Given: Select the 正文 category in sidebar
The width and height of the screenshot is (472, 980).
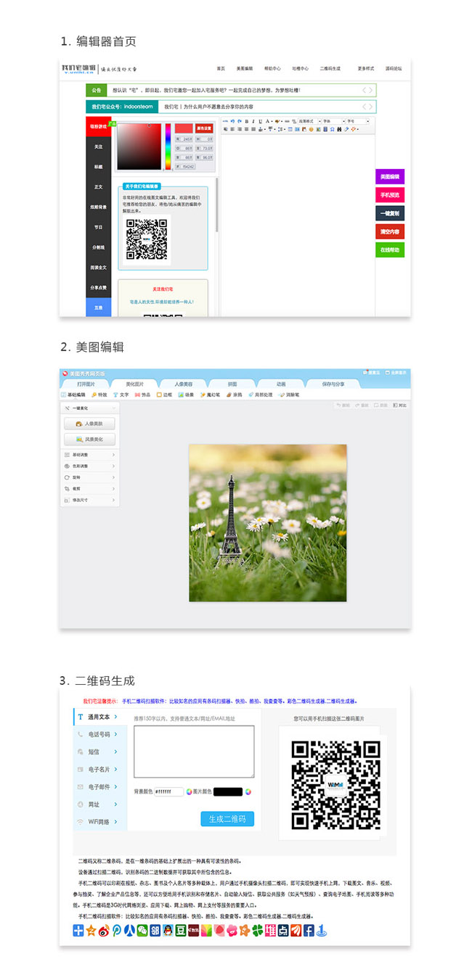Looking at the screenshot, I should 98,187.
